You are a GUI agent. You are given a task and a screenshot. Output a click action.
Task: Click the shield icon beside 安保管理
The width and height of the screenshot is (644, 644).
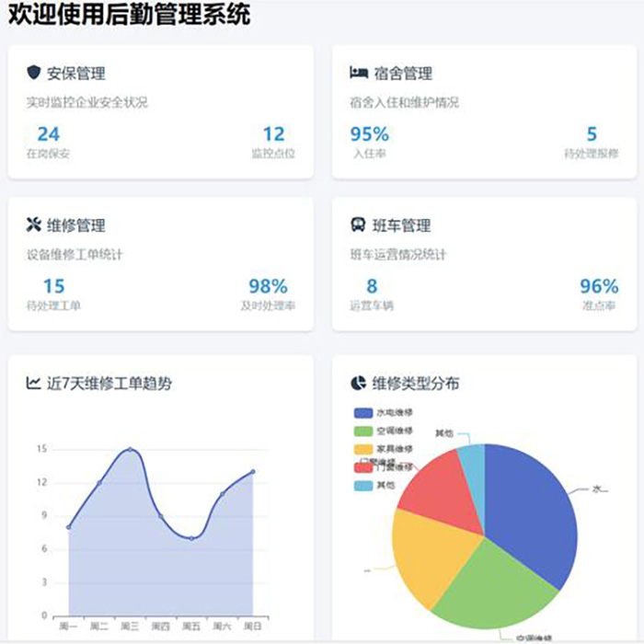coord(34,73)
